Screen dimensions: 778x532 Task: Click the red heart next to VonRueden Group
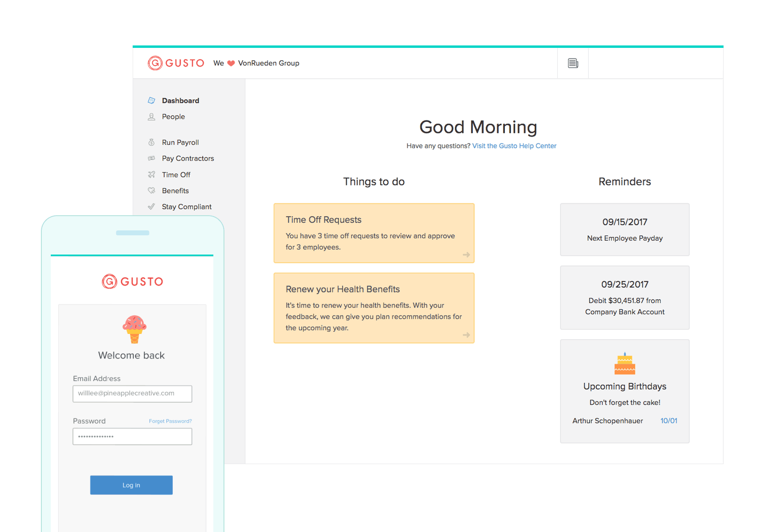point(231,63)
